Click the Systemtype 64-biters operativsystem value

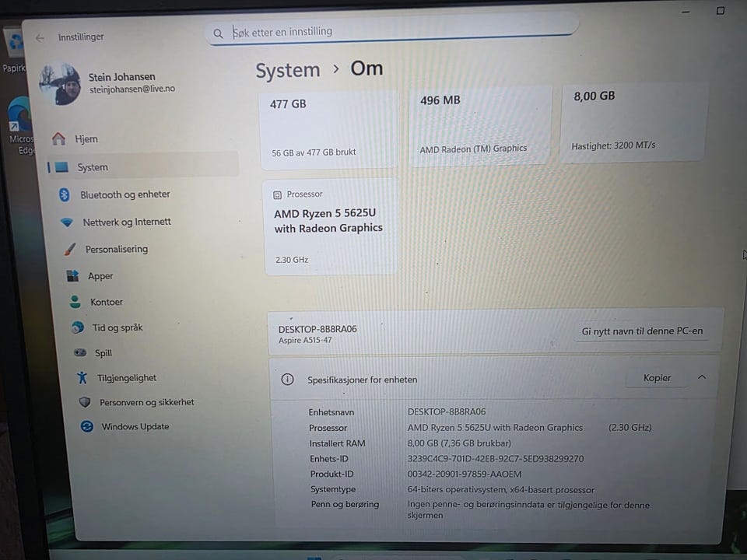click(x=500, y=489)
